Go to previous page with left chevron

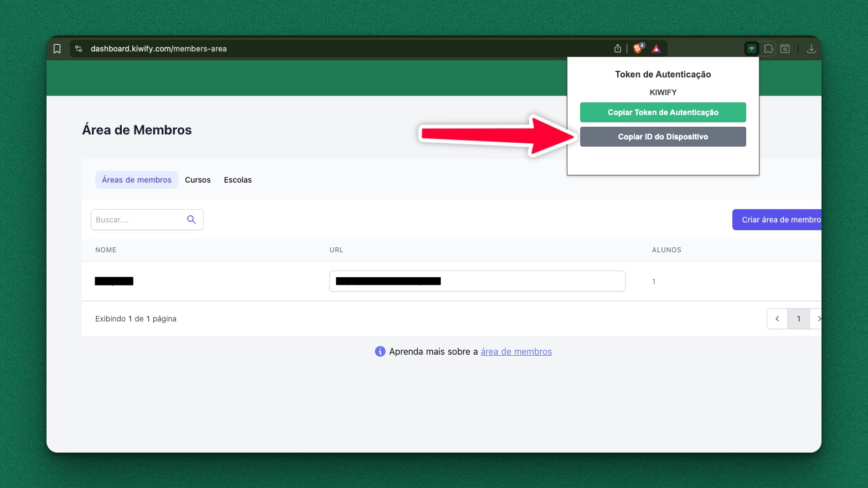click(777, 319)
